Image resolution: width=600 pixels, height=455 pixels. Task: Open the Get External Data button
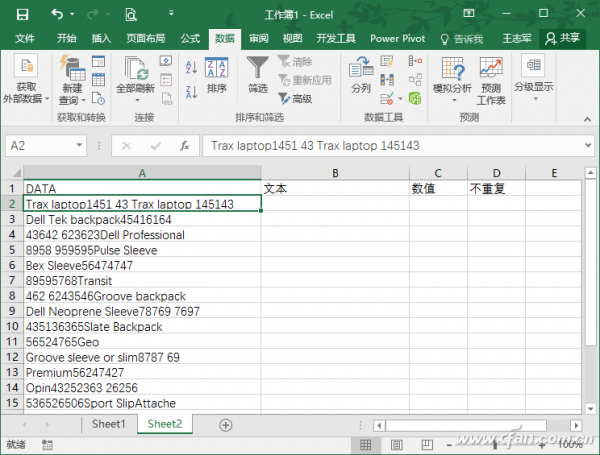tap(26, 80)
